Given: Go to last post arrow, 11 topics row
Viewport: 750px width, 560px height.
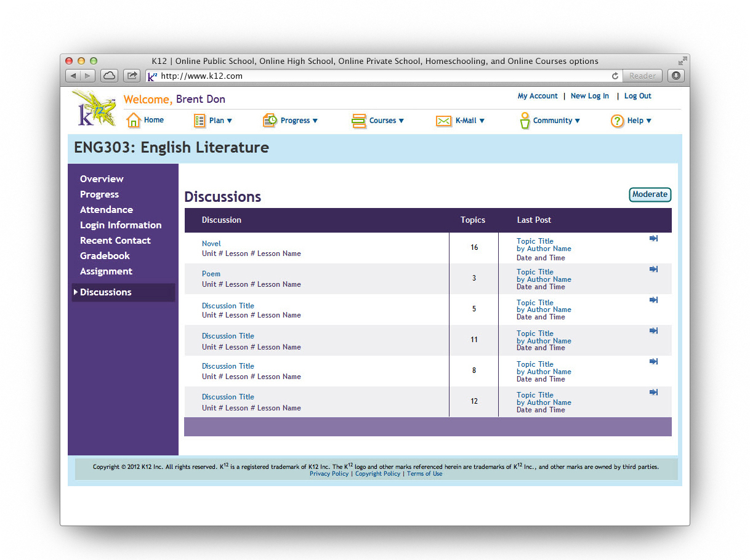Looking at the screenshot, I should (654, 330).
